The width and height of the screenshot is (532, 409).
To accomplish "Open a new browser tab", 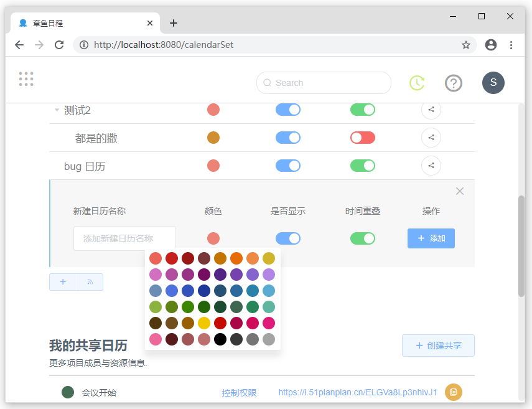I will (x=174, y=23).
